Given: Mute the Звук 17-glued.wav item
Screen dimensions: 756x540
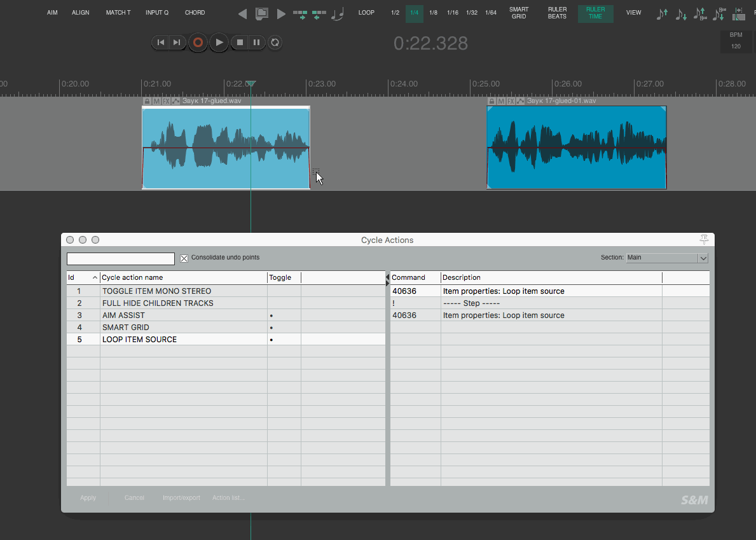Looking at the screenshot, I should (156, 101).
